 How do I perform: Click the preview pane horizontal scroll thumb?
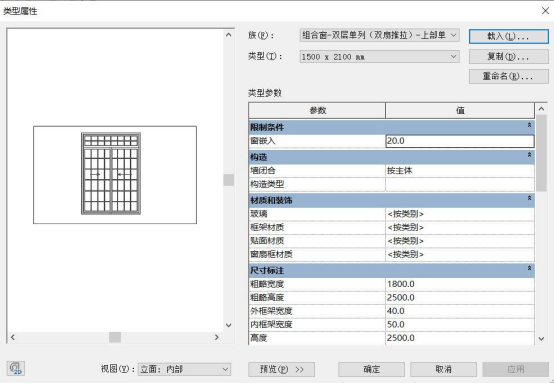pyautogui.click(x=115, y=337)
